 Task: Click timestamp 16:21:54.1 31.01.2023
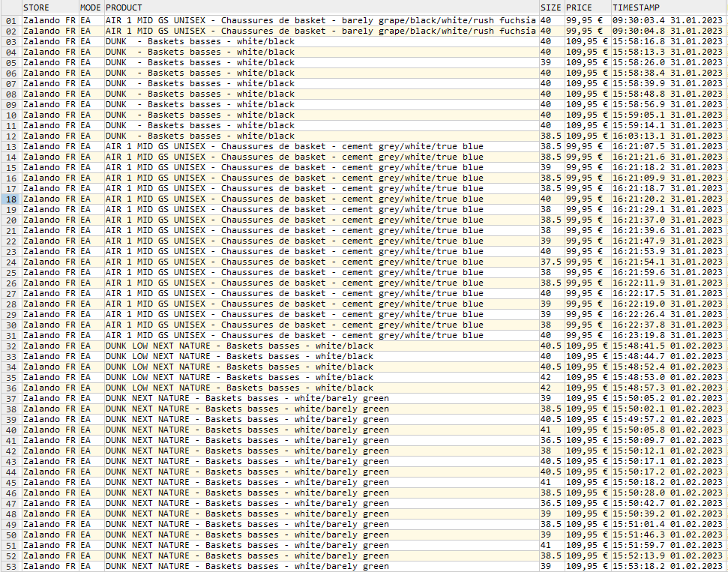667,262
